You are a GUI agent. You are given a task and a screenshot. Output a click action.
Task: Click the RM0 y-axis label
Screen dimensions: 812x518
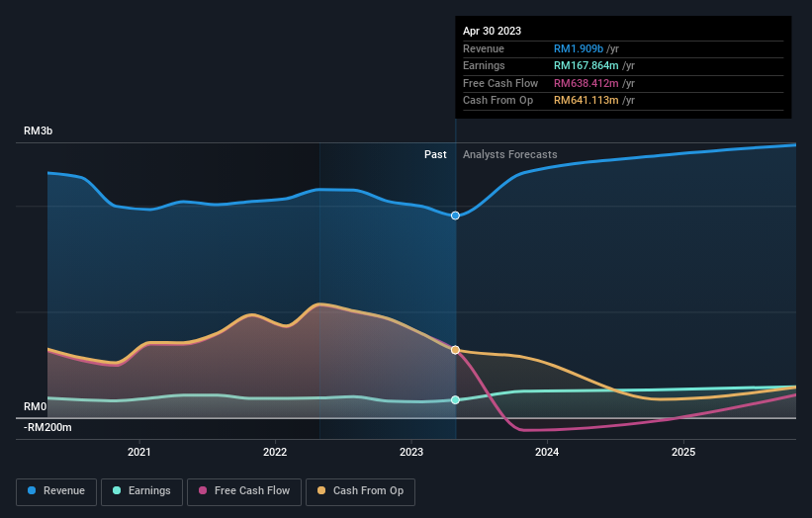tap(35, 406)
